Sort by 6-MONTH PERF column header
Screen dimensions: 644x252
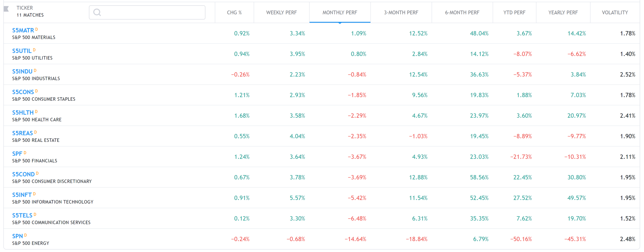462,12
